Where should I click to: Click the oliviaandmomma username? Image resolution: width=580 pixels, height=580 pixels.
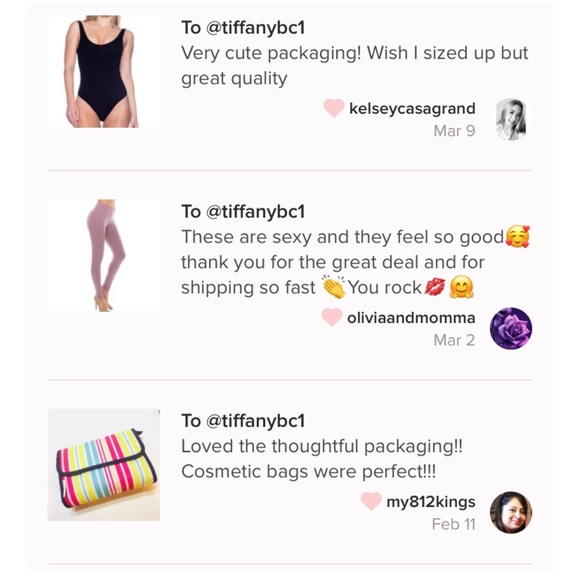tap(411, 318)
